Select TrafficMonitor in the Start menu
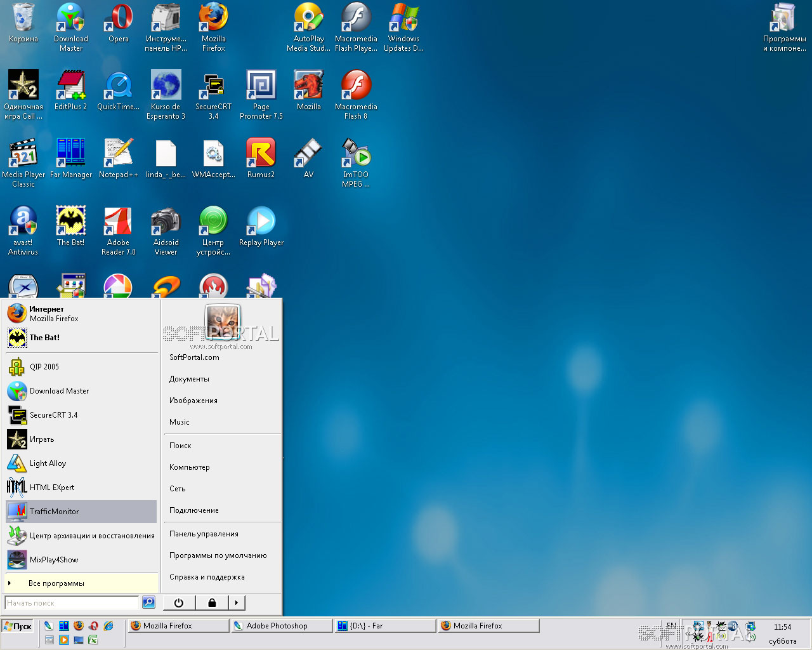Screen dimensions: 812x650 82,512
